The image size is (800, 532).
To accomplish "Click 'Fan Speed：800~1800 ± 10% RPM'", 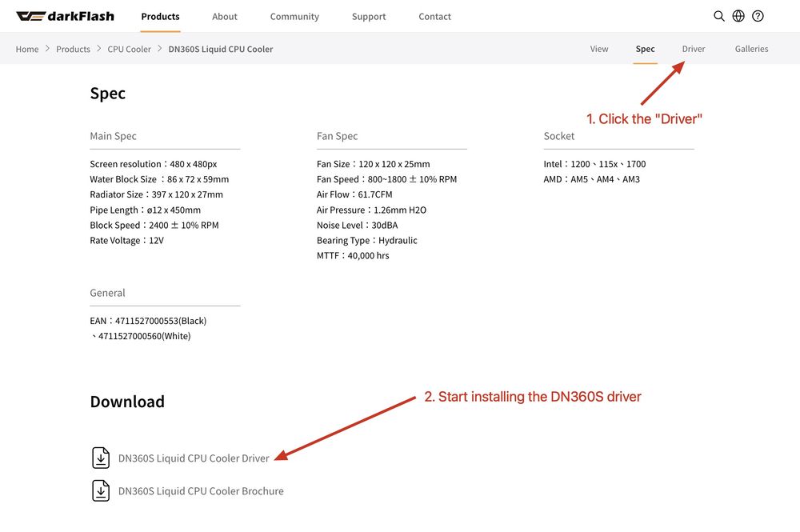I will [386, 179].
